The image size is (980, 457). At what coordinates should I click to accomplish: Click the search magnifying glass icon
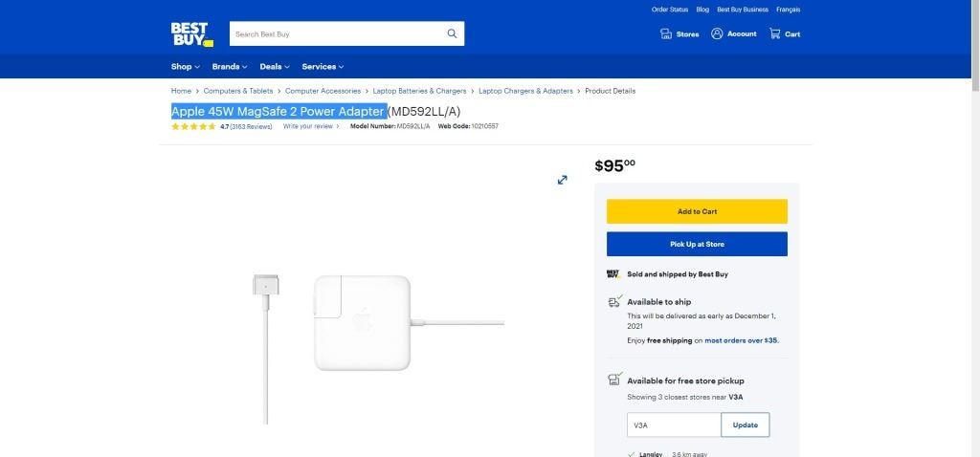pos(452,34)
